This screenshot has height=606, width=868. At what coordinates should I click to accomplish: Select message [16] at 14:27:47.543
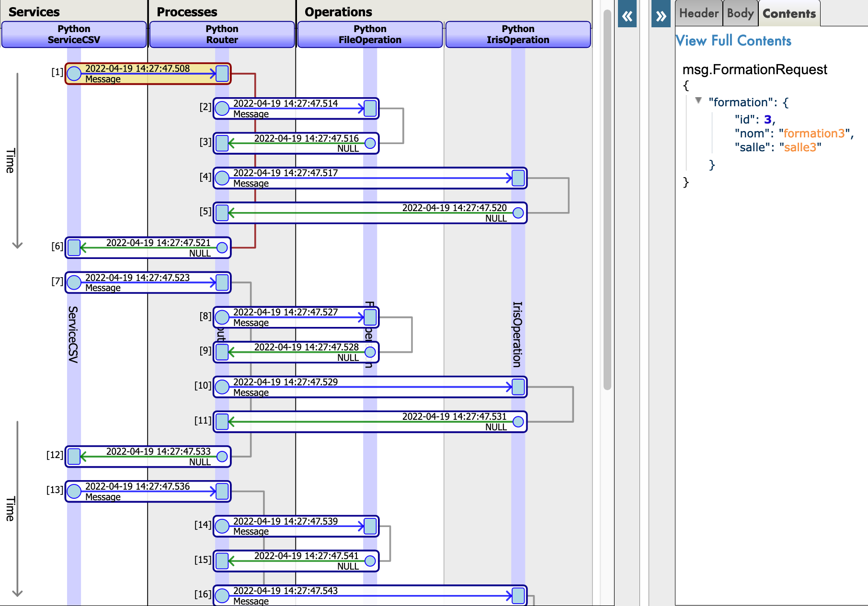point(370,595)
